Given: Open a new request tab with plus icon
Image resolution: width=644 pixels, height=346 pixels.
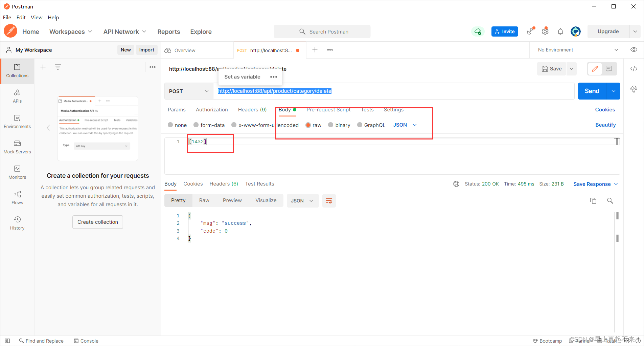Looking at the screenshot, I should pos(315,50).
